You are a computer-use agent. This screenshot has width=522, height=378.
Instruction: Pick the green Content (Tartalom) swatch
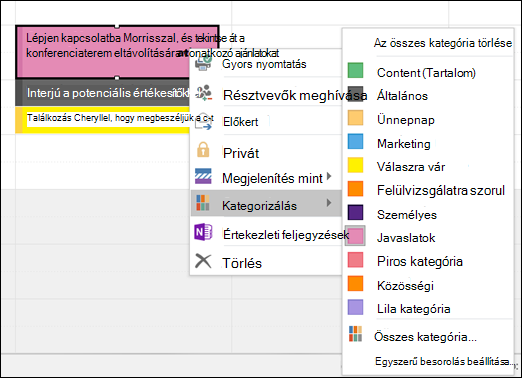(x=355, y=71)
